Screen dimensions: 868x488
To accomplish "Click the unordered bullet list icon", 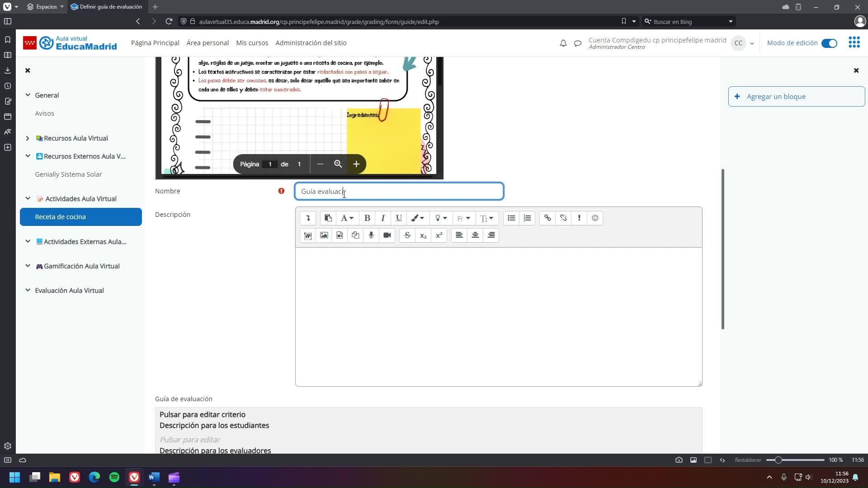I will click(511, 218).
